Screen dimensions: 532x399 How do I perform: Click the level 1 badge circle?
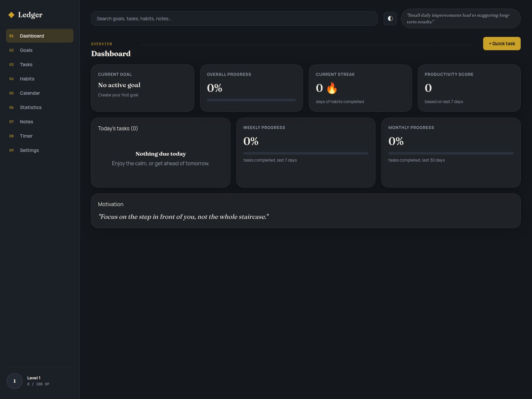[15, 381]
